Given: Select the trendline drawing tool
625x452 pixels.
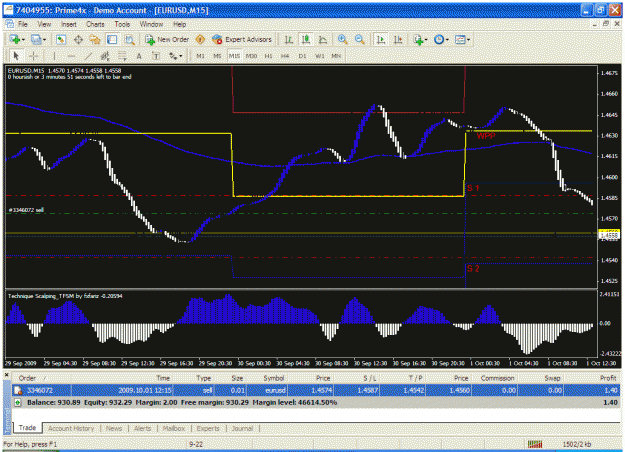Looking at the screenshot, I should (88, 56).
